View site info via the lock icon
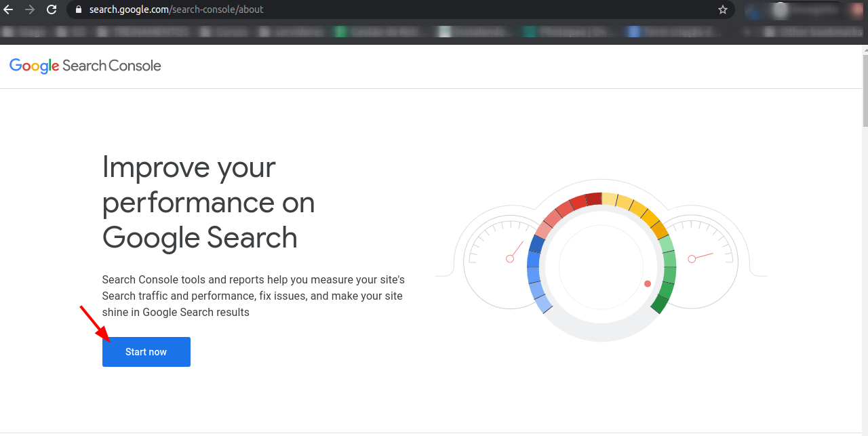 point(78,9)
